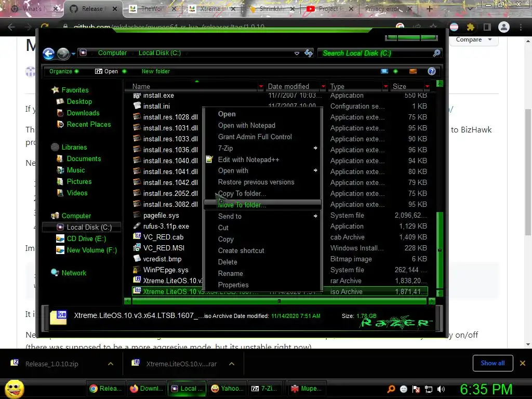
Task: Open Release_1.0.10.zip download options chevron
Action: pos(110,364)
